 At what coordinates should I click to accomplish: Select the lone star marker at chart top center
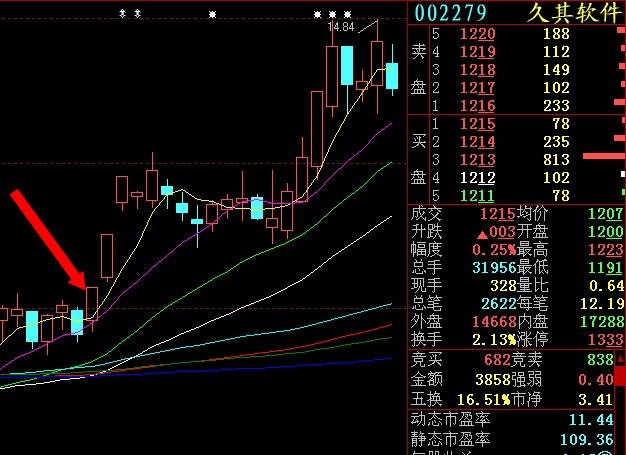point(212,15)
